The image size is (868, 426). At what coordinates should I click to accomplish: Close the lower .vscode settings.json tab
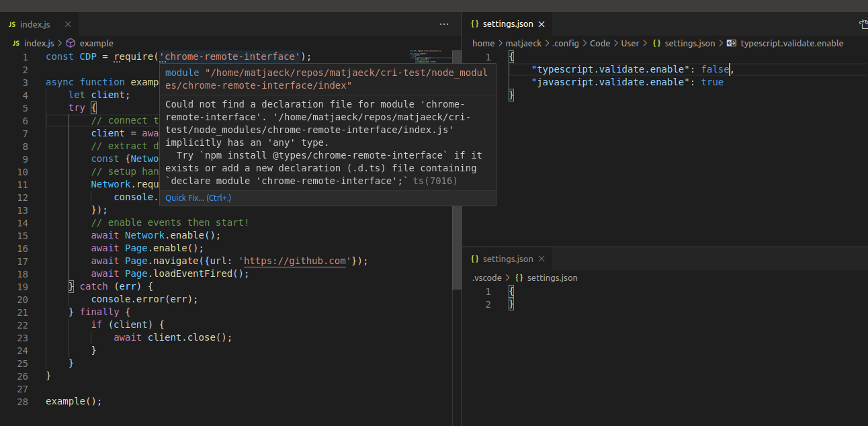tap(541, 259)
